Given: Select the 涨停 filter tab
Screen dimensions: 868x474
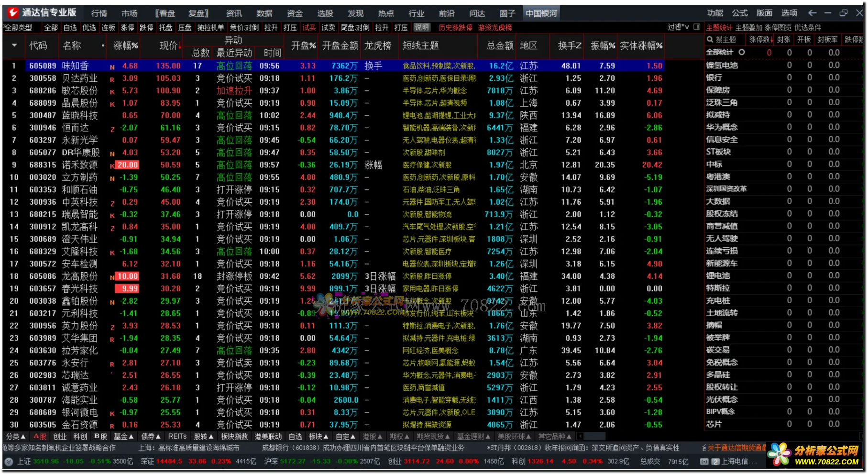Looking at the screenshot, I should 128,28.
